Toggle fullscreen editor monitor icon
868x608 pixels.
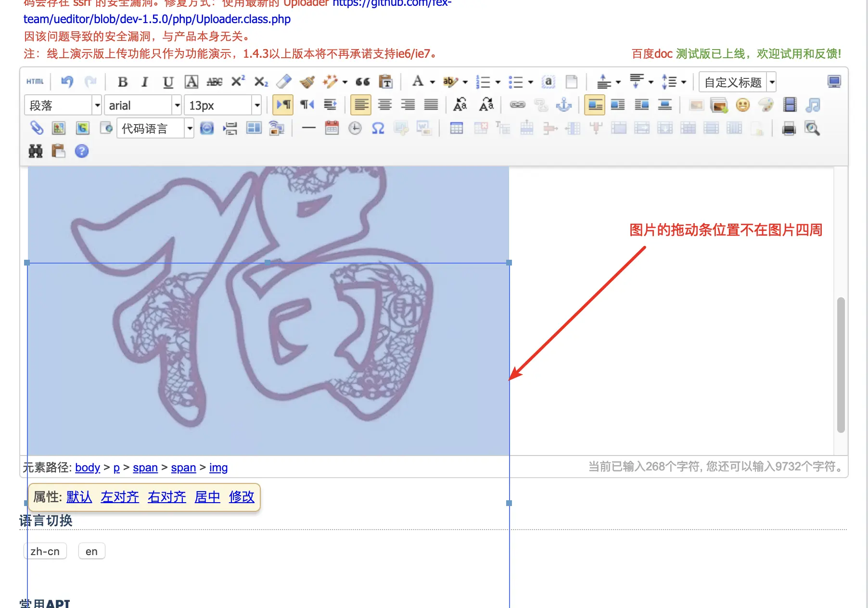(834, 82)
